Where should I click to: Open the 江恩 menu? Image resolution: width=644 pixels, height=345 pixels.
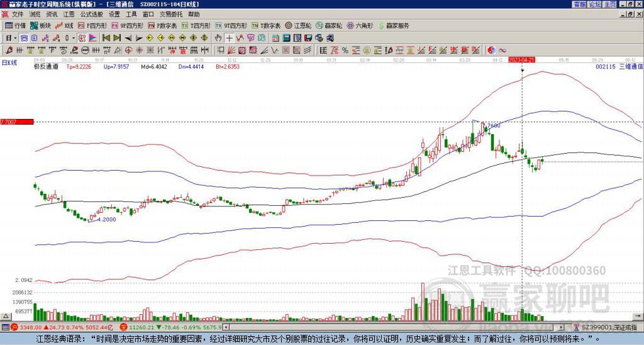click(x=69, y=14)
